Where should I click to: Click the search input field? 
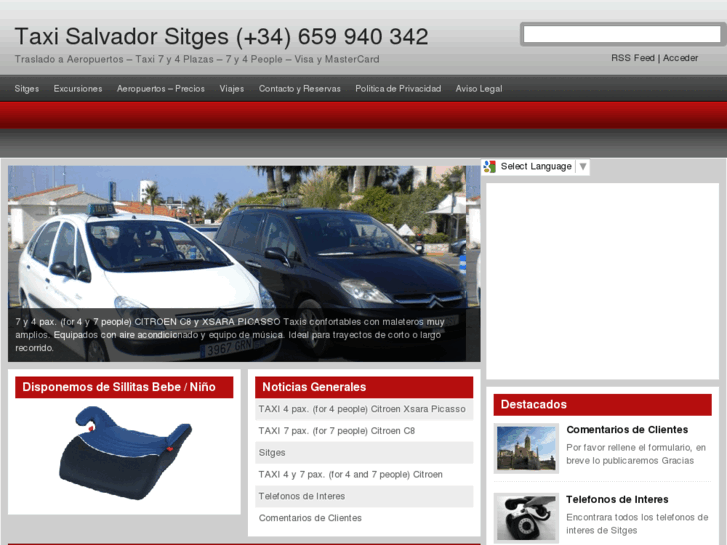(x=622, y=34)
